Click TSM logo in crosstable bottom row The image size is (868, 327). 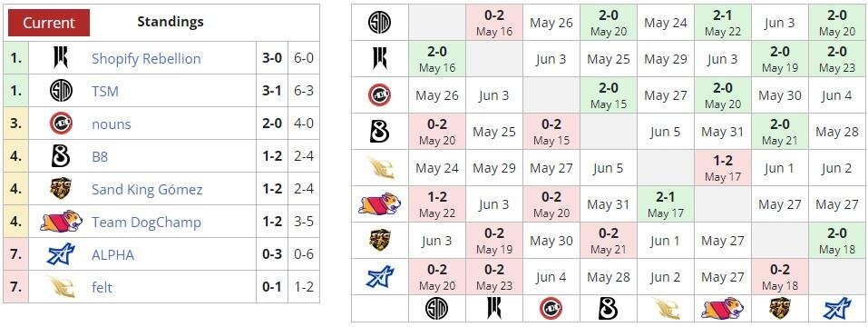coord(437,309)
